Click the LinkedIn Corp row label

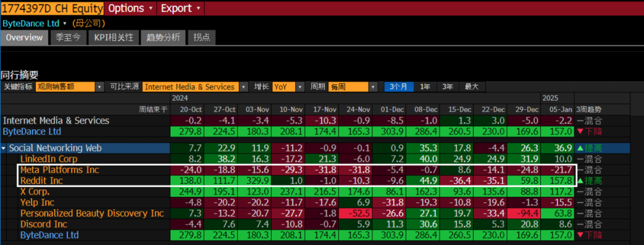coord(49,159)
